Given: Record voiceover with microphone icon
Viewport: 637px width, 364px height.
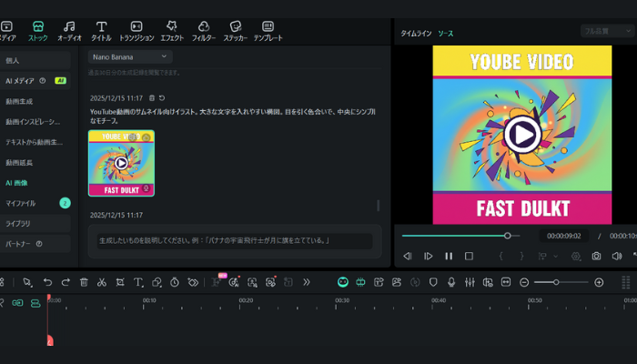Looking at the screenshot, I should pos(451,282).
